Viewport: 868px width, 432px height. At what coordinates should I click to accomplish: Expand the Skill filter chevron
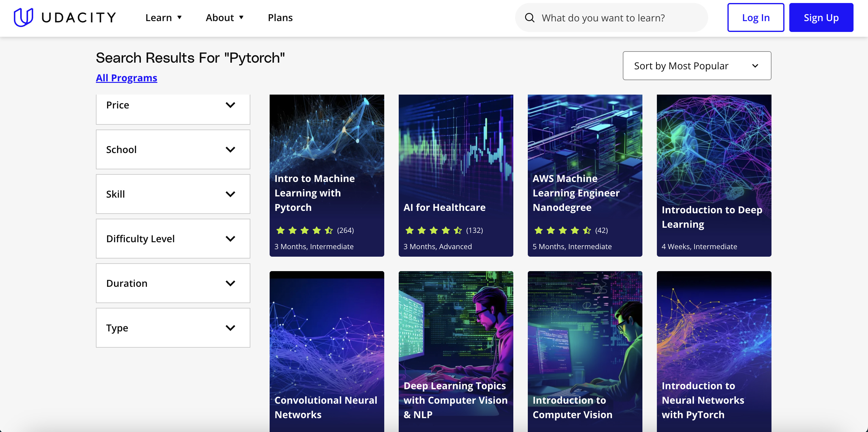230,194
